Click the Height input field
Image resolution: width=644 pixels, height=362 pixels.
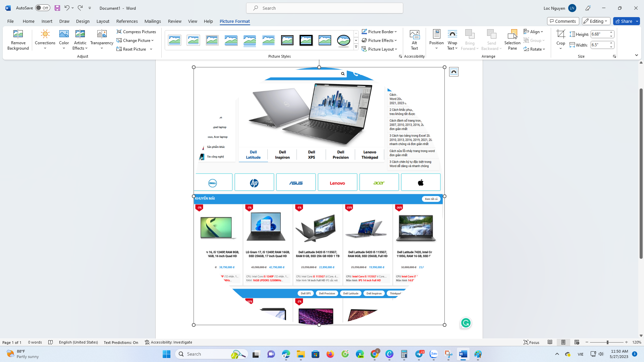click(599, 34)
